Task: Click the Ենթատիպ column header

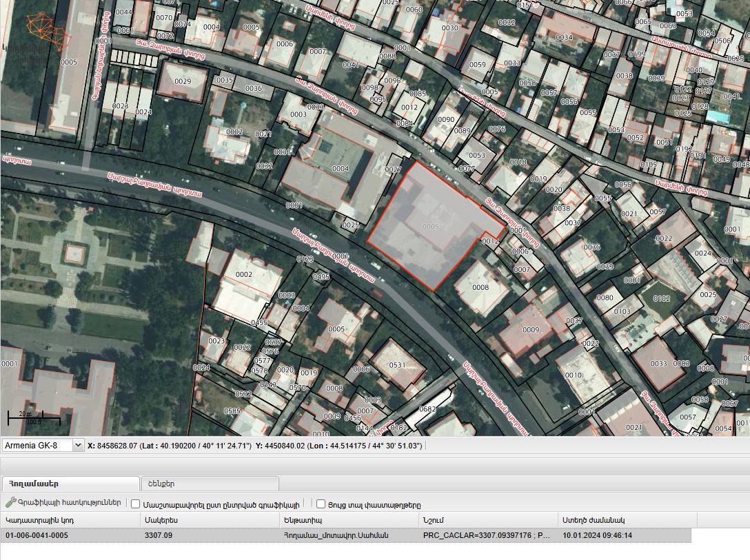Action: (x=349, y=520)
